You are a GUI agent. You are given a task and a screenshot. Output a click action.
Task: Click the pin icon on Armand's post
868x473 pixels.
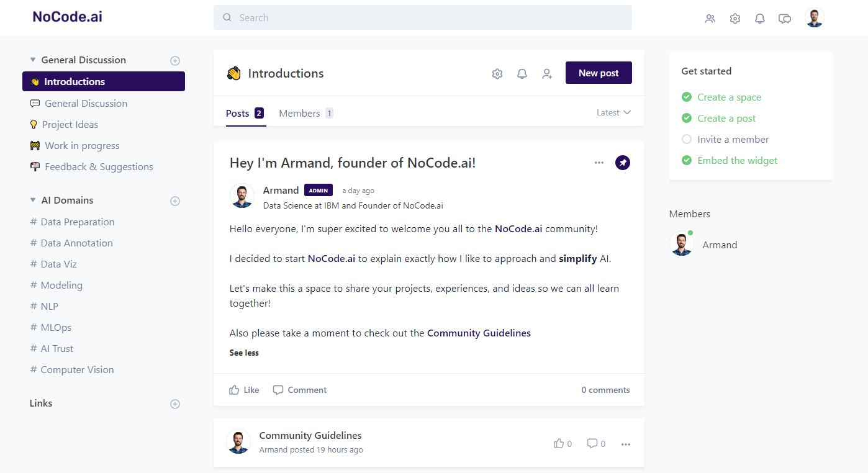pos(622,163)
